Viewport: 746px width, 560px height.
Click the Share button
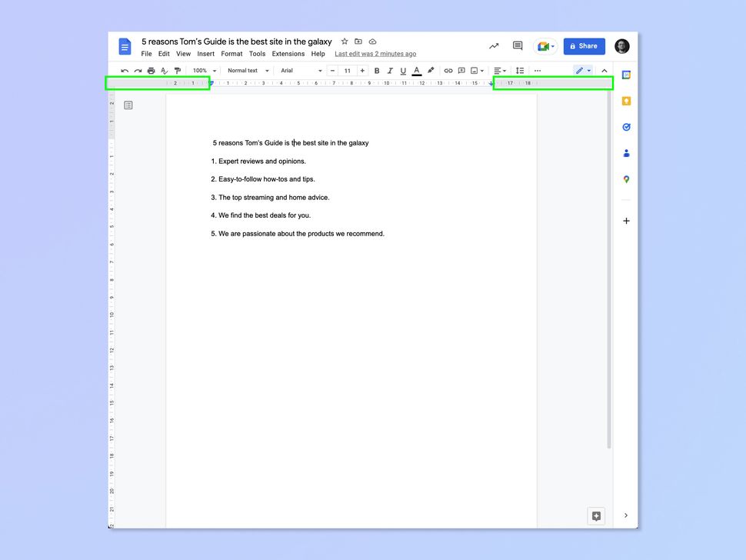point(584,45)
